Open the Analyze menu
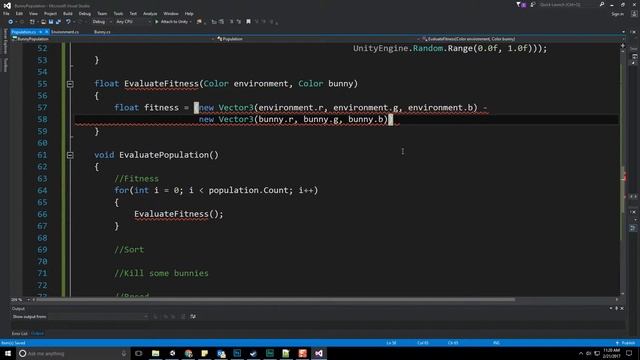Viewport: 640px width, 360px height. click(150, 13)
